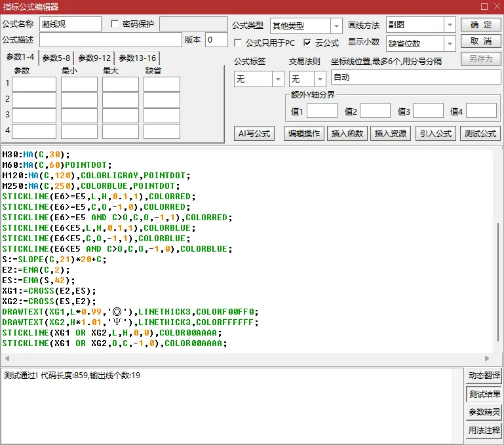Screen dimensions: 504x445
Task: Switch to 参数5-8 tab
Action: (56, 58)
